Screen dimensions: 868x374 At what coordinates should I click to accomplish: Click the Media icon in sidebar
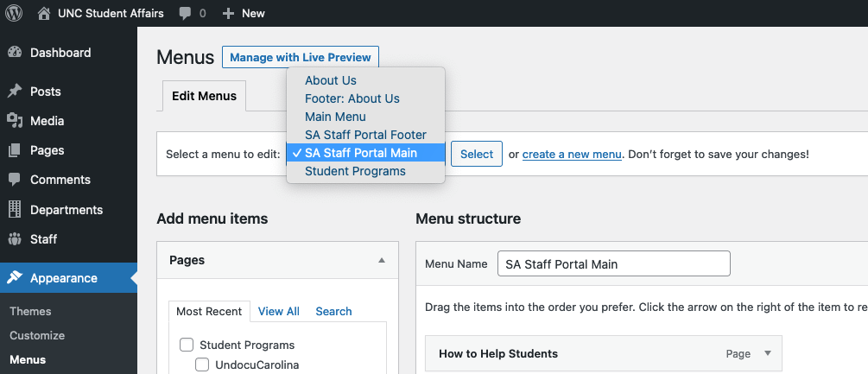(15, 121)
